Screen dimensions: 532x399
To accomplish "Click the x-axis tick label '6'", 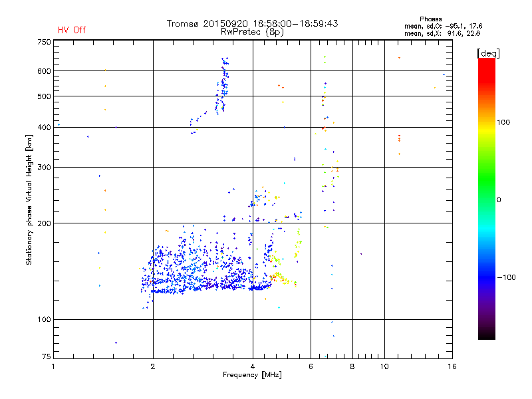I will pyautogui.click(x=311, y=366).
